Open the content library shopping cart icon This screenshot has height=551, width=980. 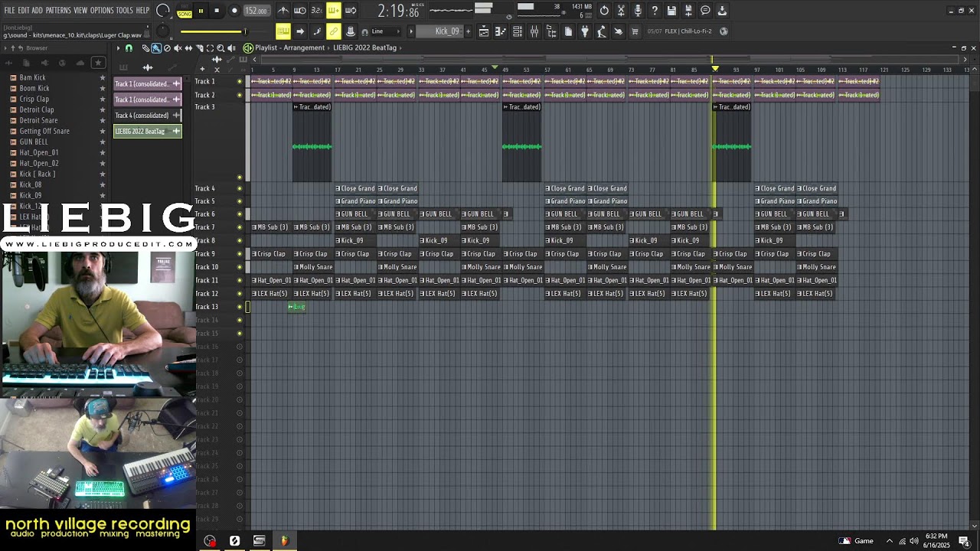[635, 31]
